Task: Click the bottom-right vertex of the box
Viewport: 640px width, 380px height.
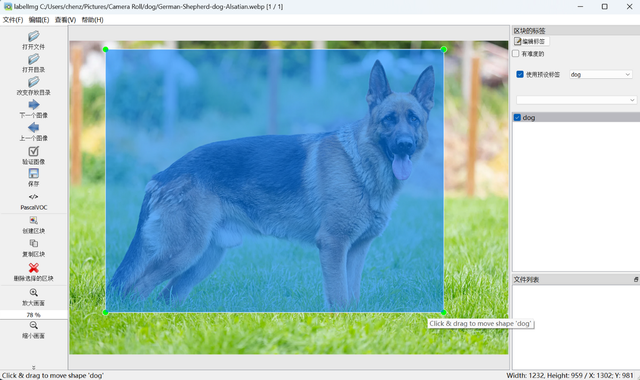Action: (444, 313)
